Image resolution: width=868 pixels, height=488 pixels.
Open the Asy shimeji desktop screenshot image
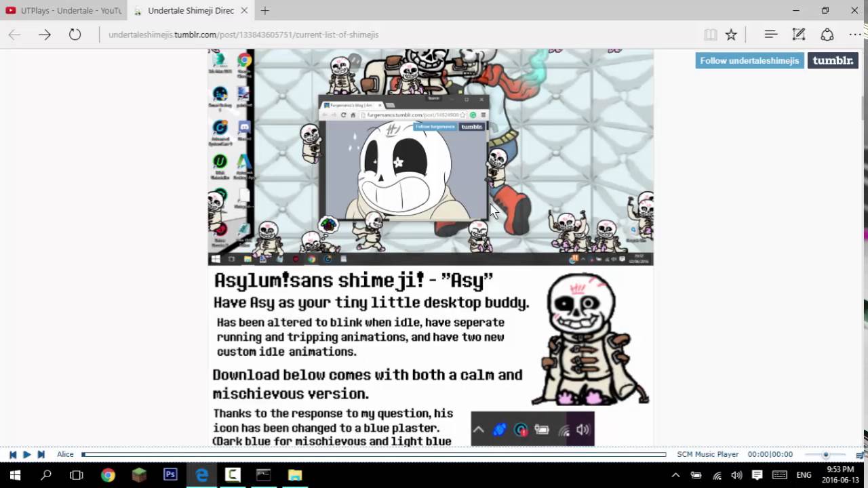(431, 157)
